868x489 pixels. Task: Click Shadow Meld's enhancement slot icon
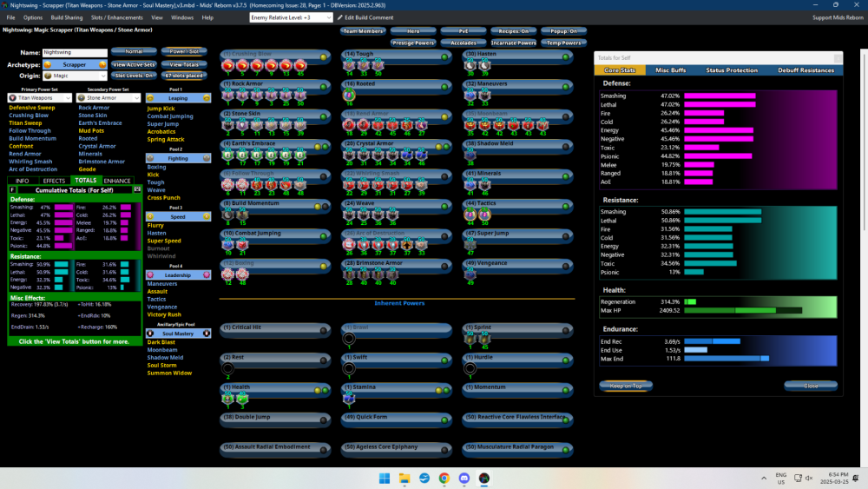pos(470,155)
